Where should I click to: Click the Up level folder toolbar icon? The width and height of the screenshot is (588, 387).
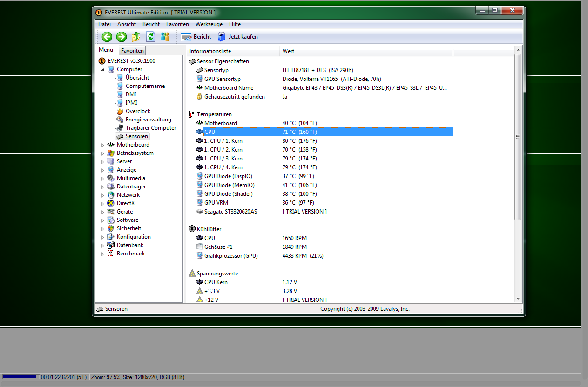click(x=136, y=37)
